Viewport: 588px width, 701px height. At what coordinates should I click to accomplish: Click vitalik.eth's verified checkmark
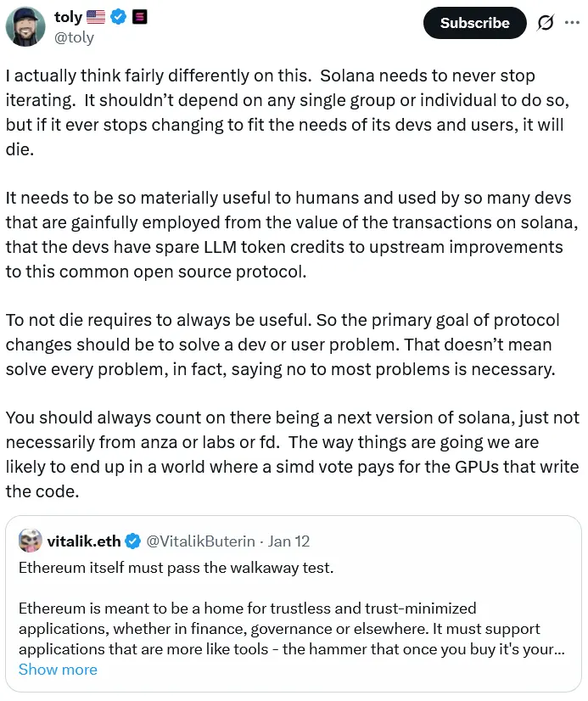(132, 541)
